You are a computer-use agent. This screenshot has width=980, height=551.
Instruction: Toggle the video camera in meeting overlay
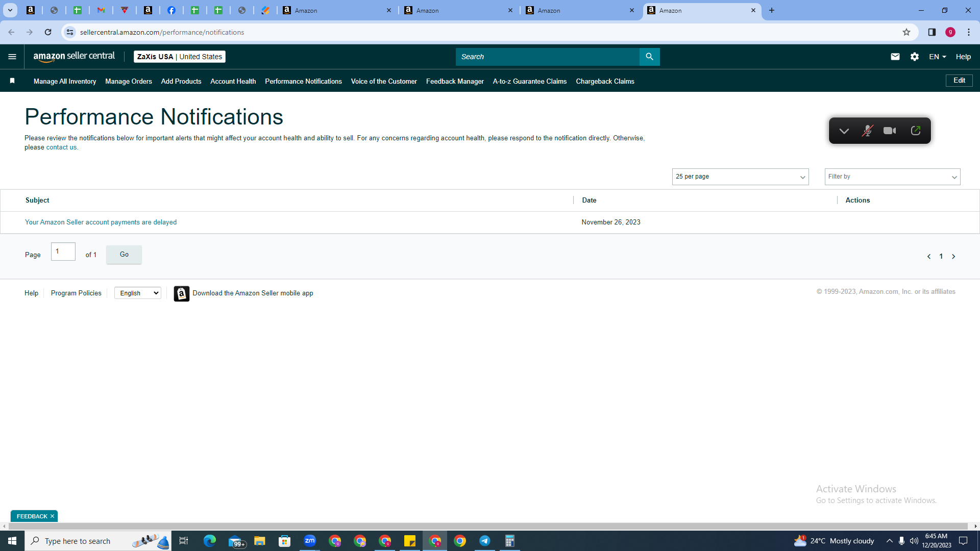pos(890,131)
